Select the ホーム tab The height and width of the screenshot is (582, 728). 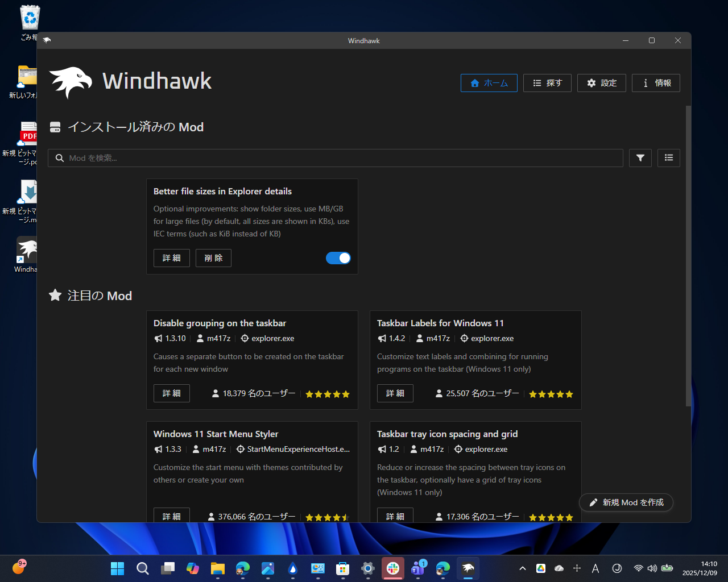489,82
